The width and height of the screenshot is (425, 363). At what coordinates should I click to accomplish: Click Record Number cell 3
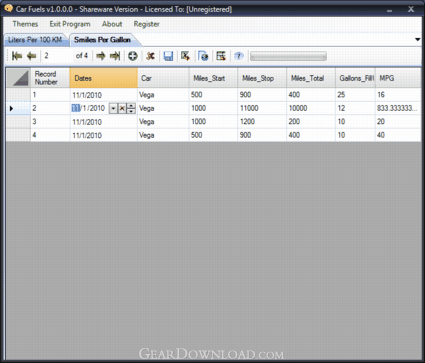pos(50,122)
